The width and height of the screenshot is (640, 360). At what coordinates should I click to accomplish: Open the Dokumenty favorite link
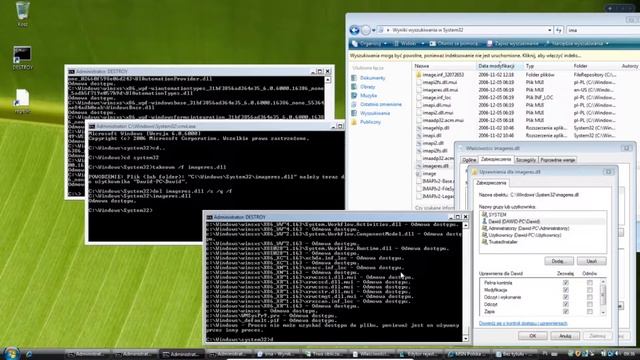pos(372,78)
